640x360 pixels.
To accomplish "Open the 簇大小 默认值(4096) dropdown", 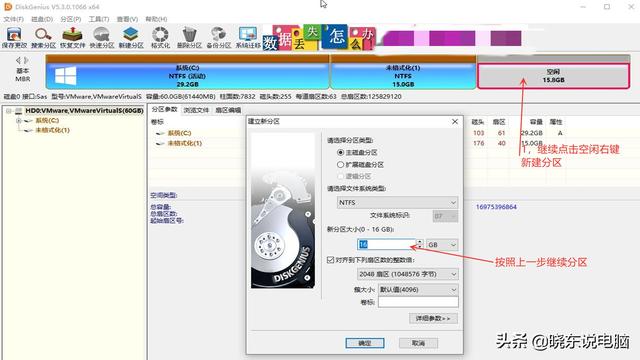I will pos(418,289).
